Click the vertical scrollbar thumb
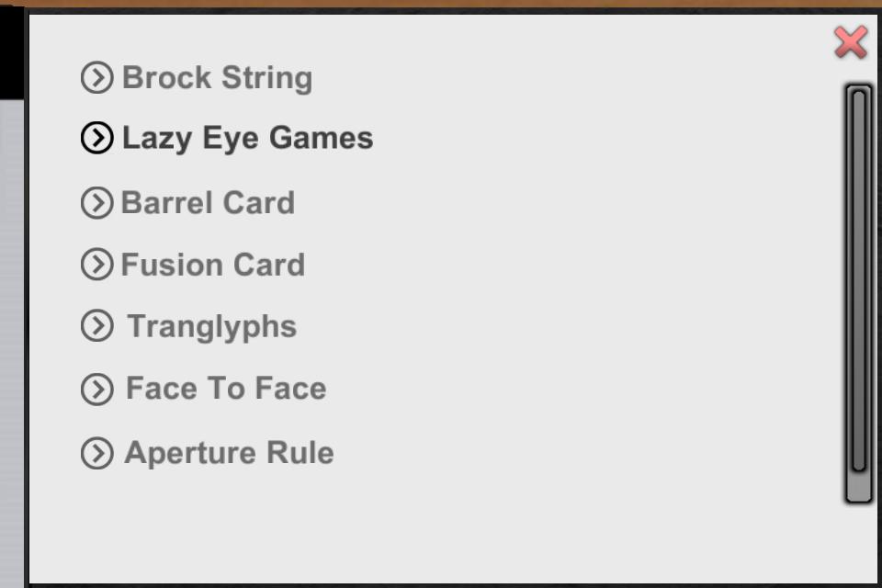Screen dimensions: 882x588 point(859,276)
